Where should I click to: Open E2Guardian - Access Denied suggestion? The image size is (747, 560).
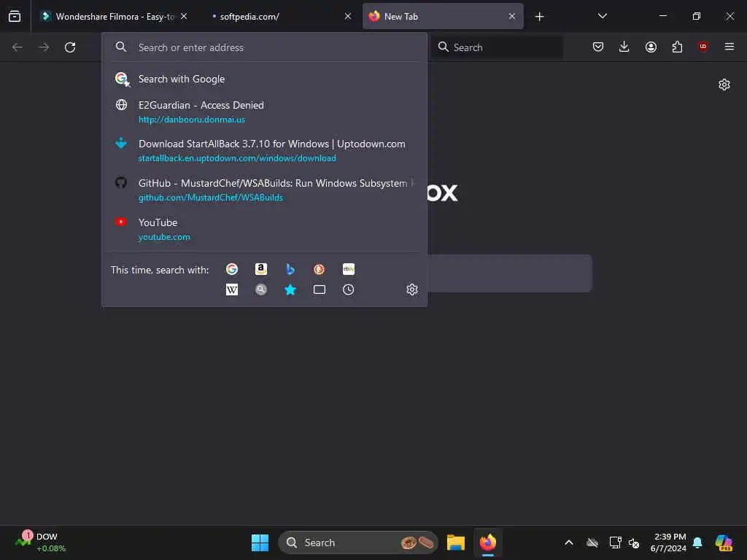264,112
